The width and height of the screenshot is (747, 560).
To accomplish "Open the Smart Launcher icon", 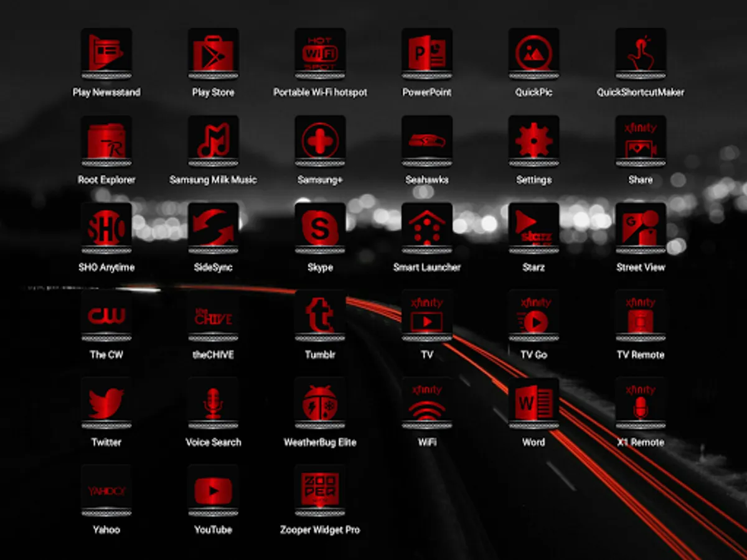I will pos(427,229).
